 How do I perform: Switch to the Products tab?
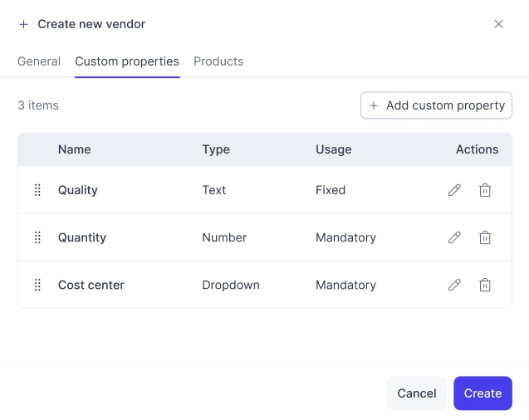(218, 61)
